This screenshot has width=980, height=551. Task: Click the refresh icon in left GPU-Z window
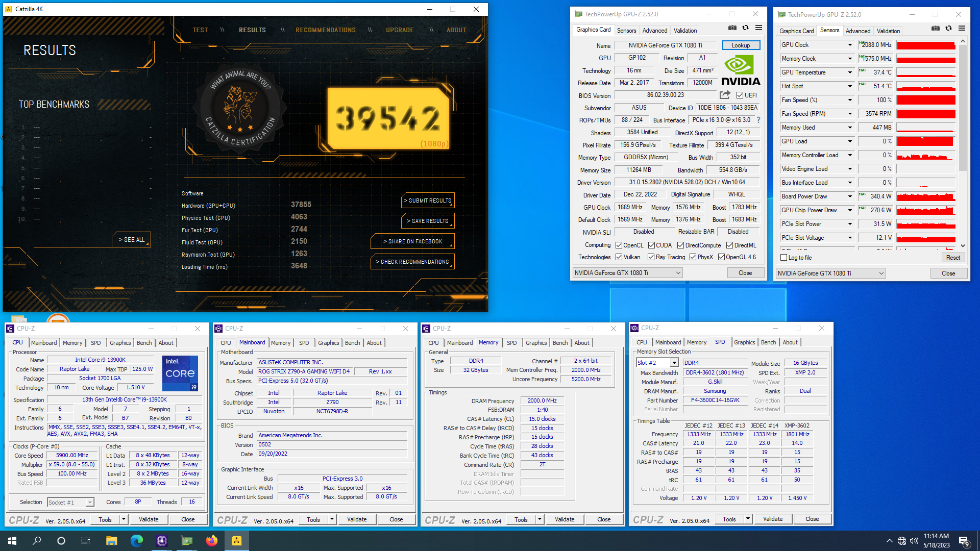[x=746, y=28]
